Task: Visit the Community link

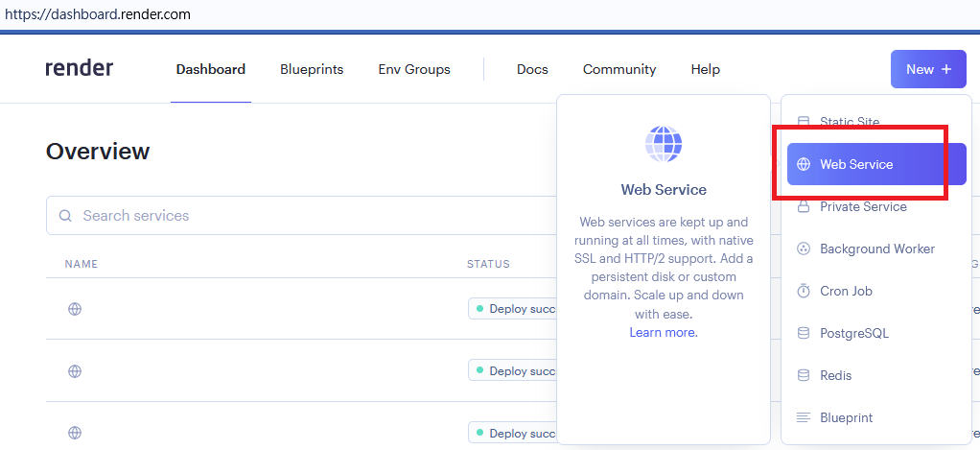Action: (x=619, y=69)
